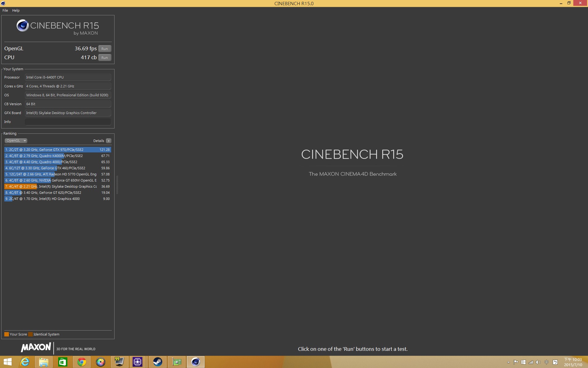Click the CB Version 64 Bit field

point(68,104)
